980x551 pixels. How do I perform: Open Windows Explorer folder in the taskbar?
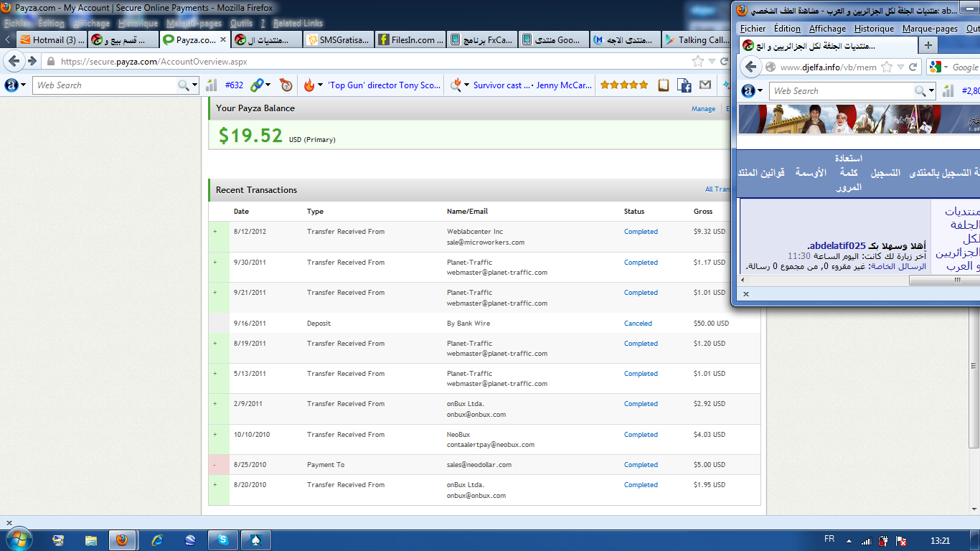tap(90, 540)
